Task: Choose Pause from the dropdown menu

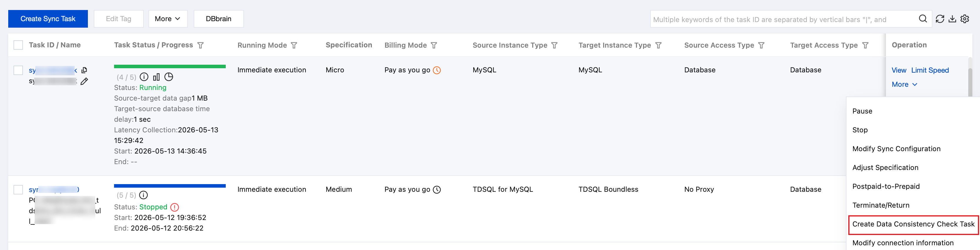Action: coord(862,111)
